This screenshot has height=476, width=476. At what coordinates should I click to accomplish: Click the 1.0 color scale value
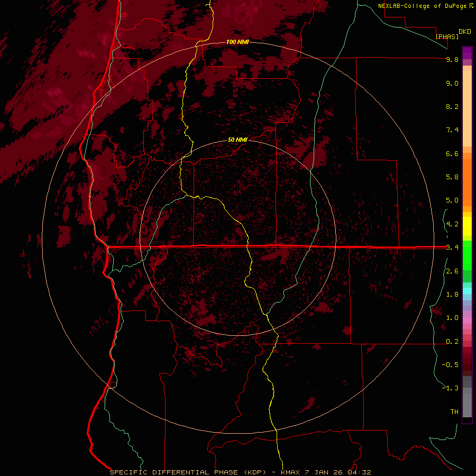tap(452, 318)
